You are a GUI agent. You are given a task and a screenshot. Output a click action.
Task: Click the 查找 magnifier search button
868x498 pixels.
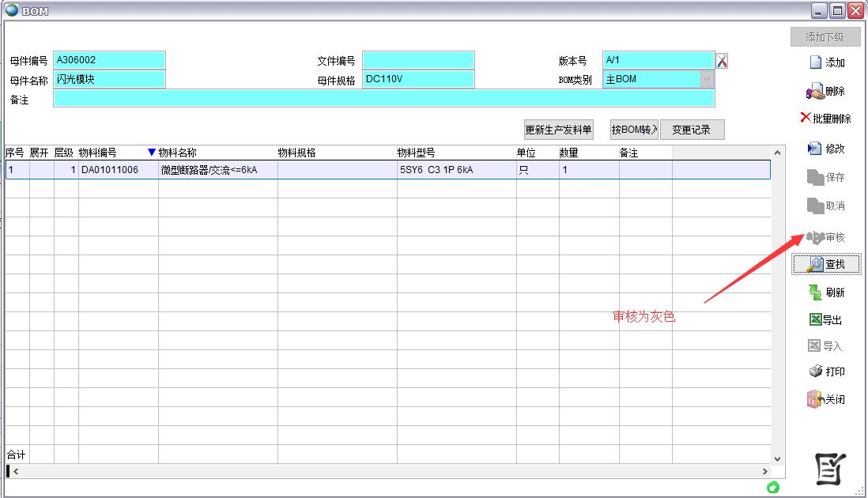coord(826,265)
